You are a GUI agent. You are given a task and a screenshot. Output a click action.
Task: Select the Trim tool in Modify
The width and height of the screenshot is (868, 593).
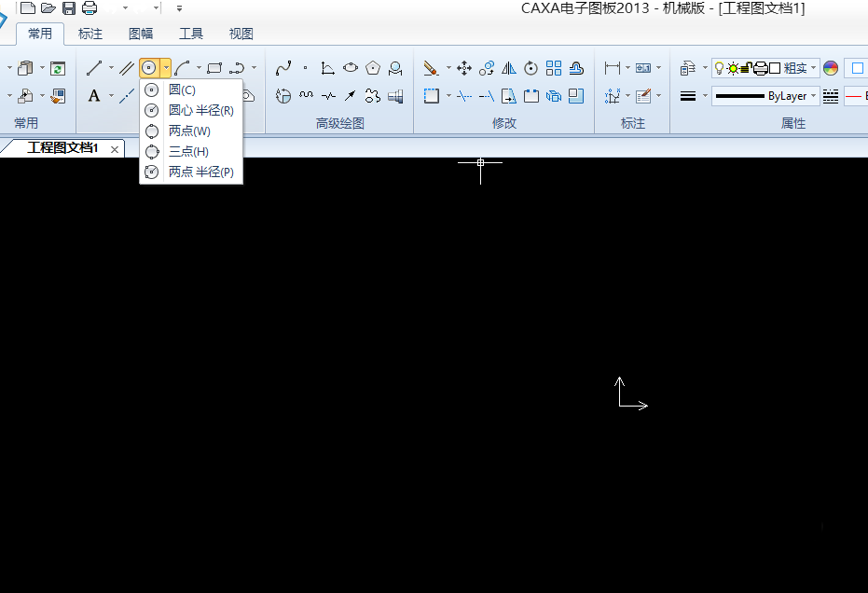(464, 96)
